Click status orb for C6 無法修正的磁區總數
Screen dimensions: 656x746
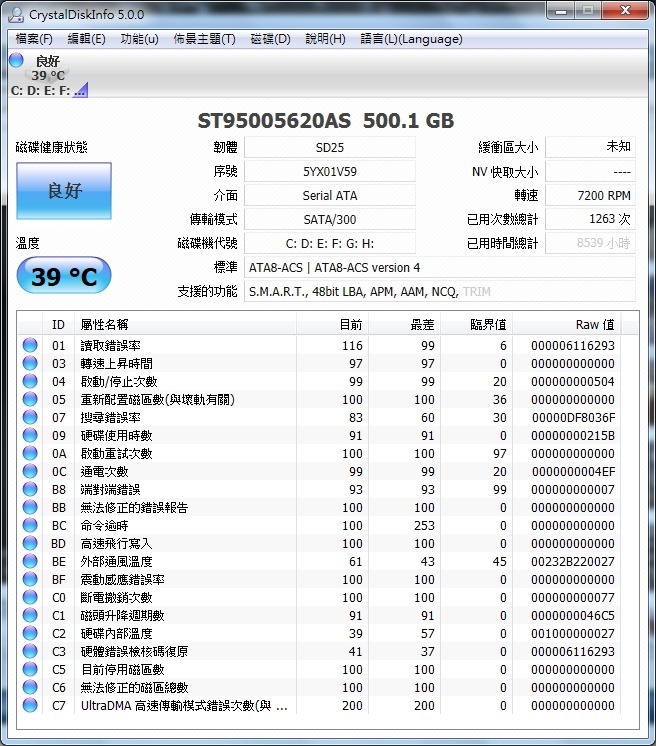tap(30, 687)
